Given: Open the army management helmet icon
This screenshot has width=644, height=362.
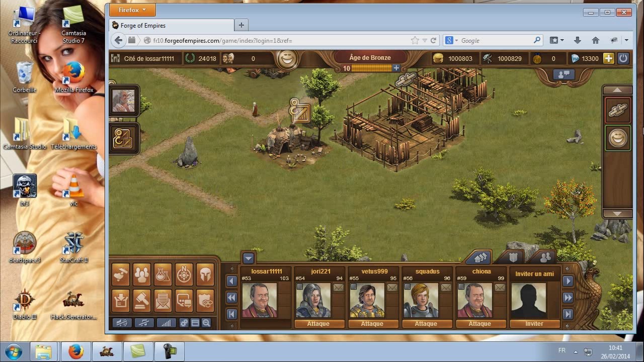Looking at the screenshot, I should [x=205, y=274].
